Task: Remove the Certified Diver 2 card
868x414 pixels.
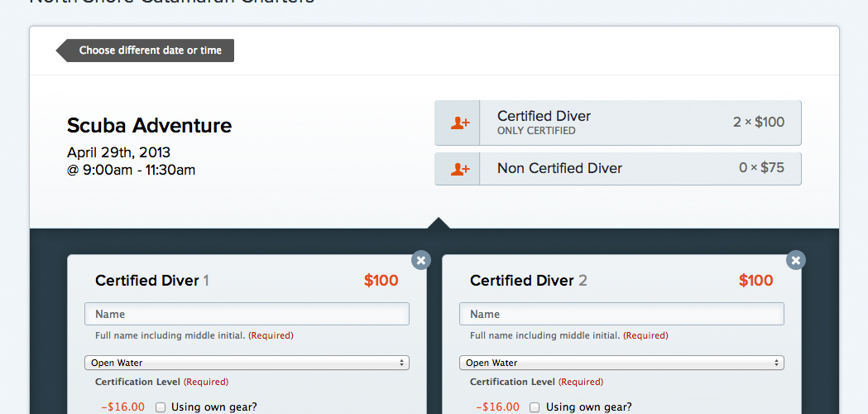Action: [796, 260]
